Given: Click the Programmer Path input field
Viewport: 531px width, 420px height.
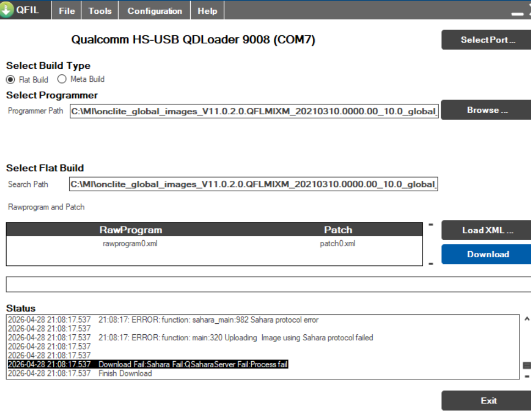Looking at the screenshot, I should (x=254, y=111).
